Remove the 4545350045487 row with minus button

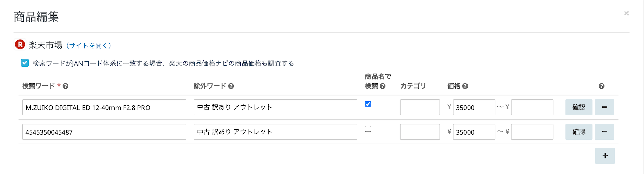pyautogui.click(x=604, y=132)
